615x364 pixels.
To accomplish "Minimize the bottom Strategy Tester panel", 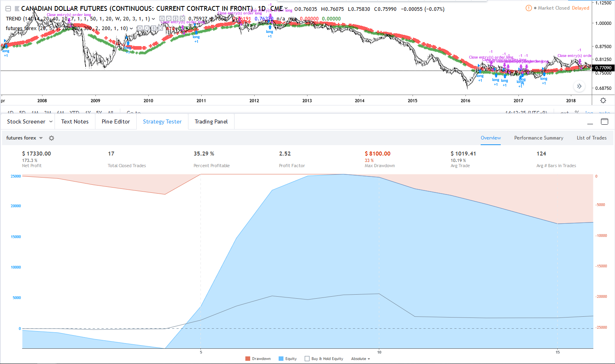I will (x=590, y=122).
